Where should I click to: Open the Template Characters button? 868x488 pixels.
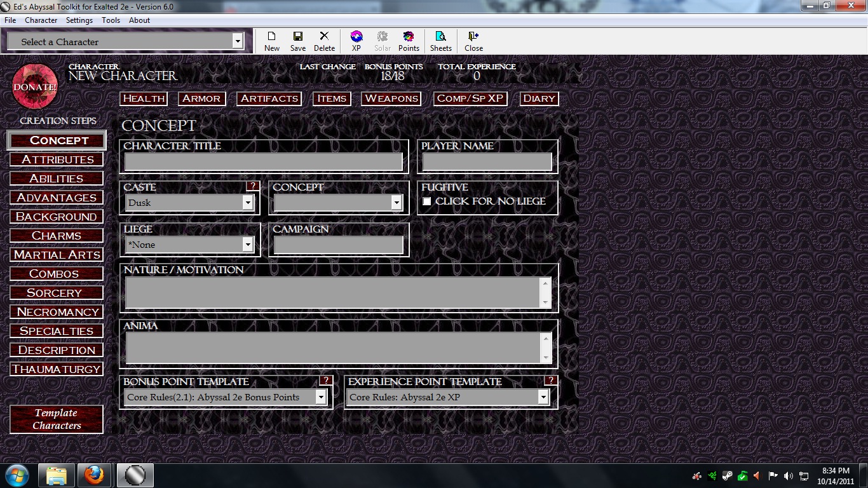(x=57, y=419)
